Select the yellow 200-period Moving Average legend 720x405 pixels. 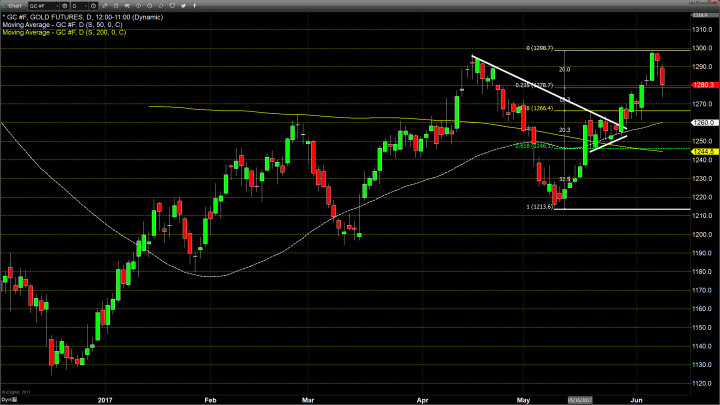point(64,33)
